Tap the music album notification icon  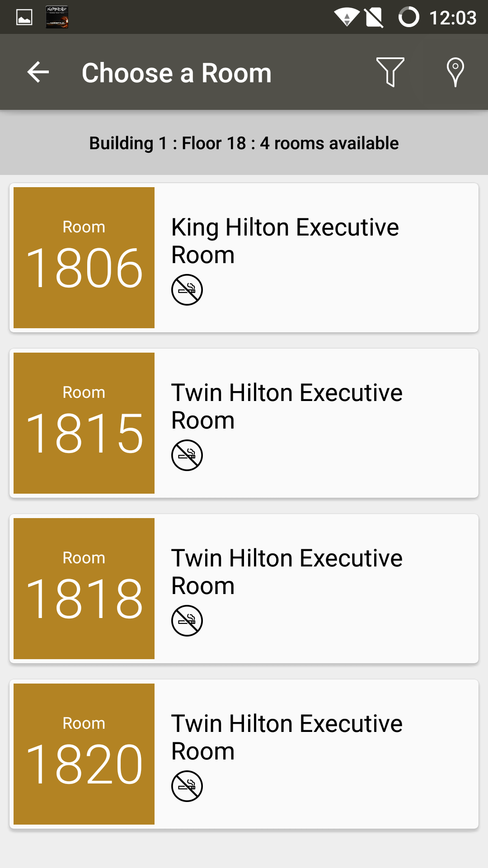click(57, 17)
